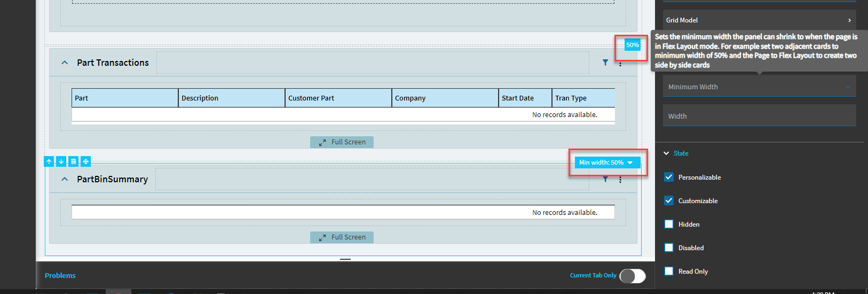Delete PartBinSummary card using trash icon

tap(74, 161)
